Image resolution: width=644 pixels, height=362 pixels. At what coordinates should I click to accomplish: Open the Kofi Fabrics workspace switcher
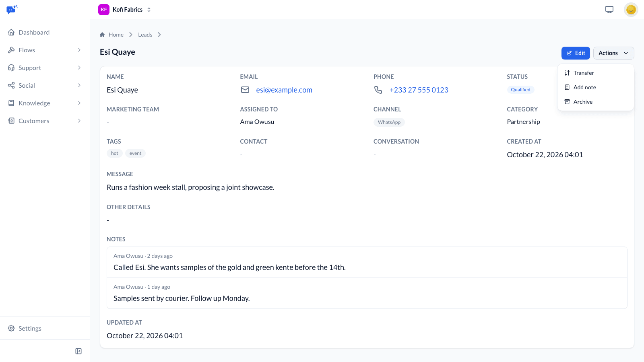coord(125,10)
